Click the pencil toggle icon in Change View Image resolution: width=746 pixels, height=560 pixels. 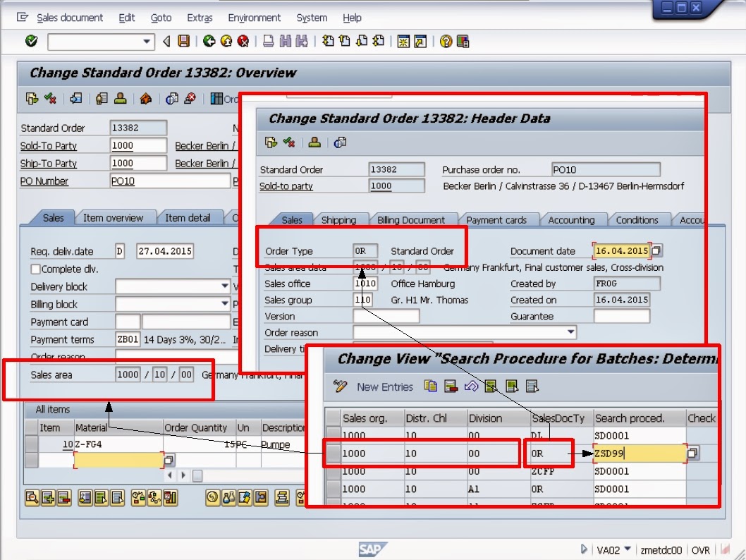pyautogui.click(x=340, y=386)
